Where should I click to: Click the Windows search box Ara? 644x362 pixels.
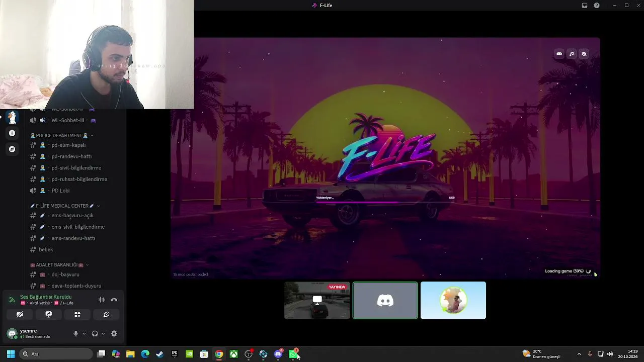pyautogui.click(x=56, y=354)
